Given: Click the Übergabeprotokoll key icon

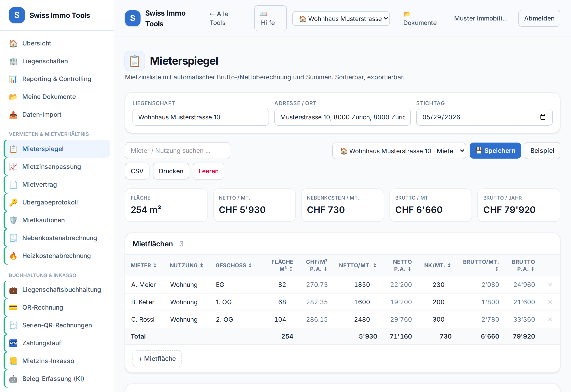Looking at the screenshot, I should pyautogui.click(x=13, y=202).
